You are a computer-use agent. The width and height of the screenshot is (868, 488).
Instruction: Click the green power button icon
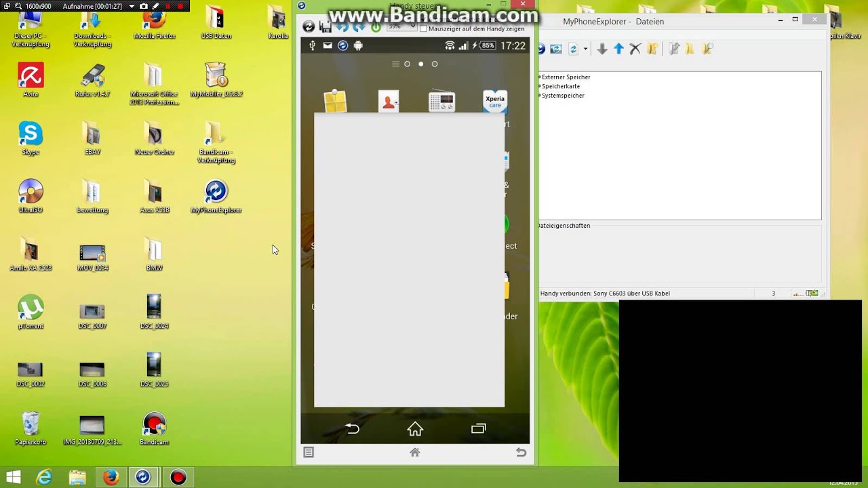point(376,27)
